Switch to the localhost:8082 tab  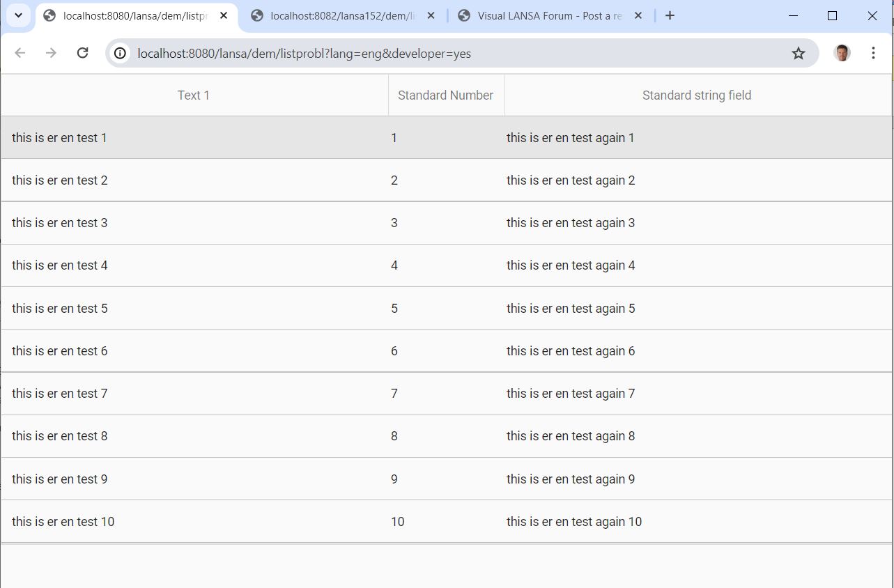tap(334, 15)
